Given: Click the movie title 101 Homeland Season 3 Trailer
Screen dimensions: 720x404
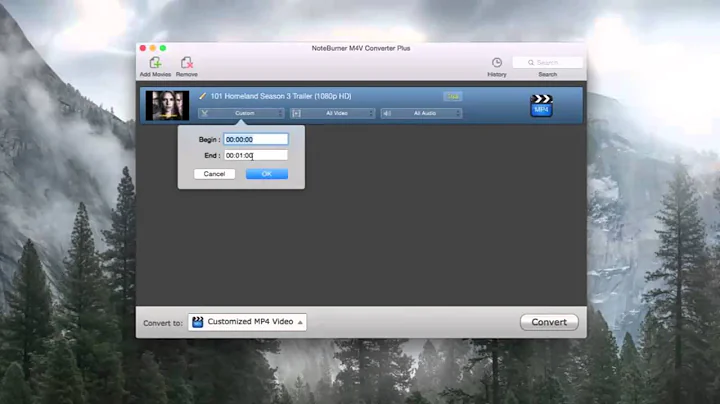Looking at the screenshot, I should pos(281,96).
